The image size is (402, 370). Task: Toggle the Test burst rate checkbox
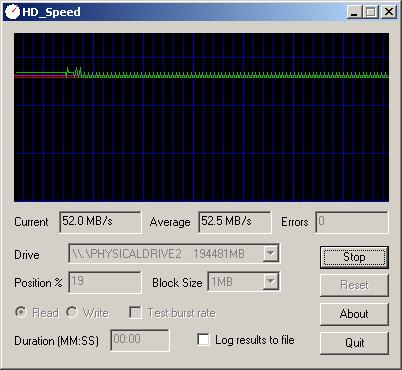[x=135, y=313]
